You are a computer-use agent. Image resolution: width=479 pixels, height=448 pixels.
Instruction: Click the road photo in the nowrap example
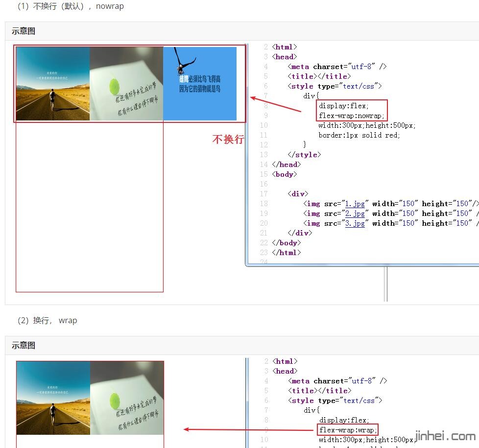(53, 83)
